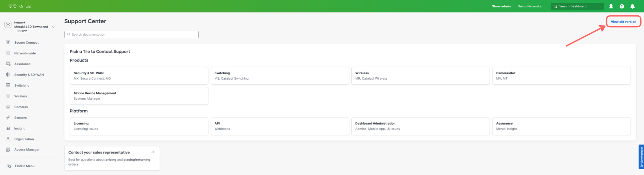The width and height of the screenshot is (644, 175).
Task: Open Contact your sales representative card
Action: pyautogui.click(x=112, y=158)
